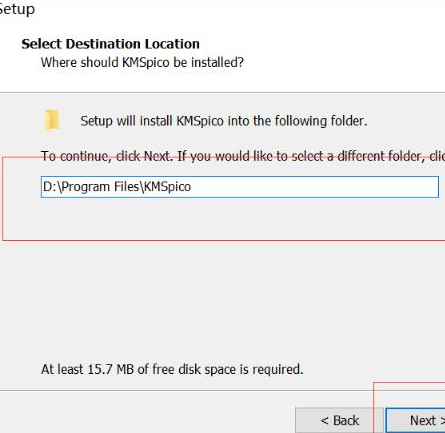Click empty right side of path field

317,187
